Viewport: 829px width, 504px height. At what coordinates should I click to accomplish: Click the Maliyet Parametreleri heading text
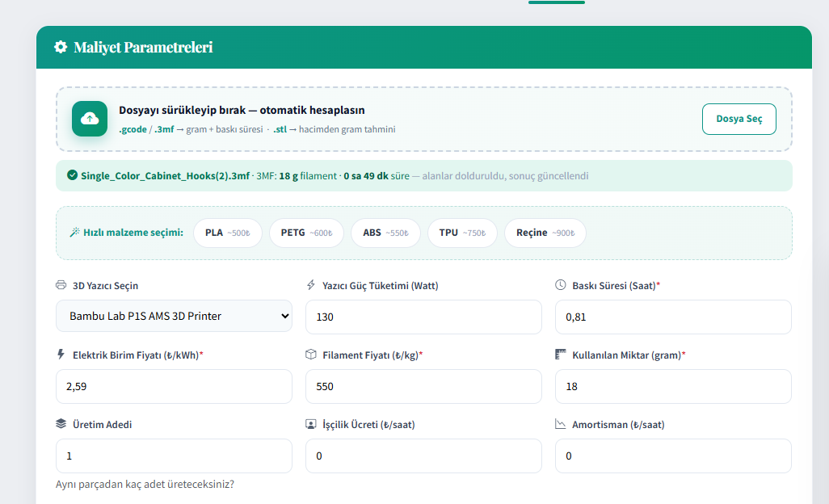(x=143, y=48)
